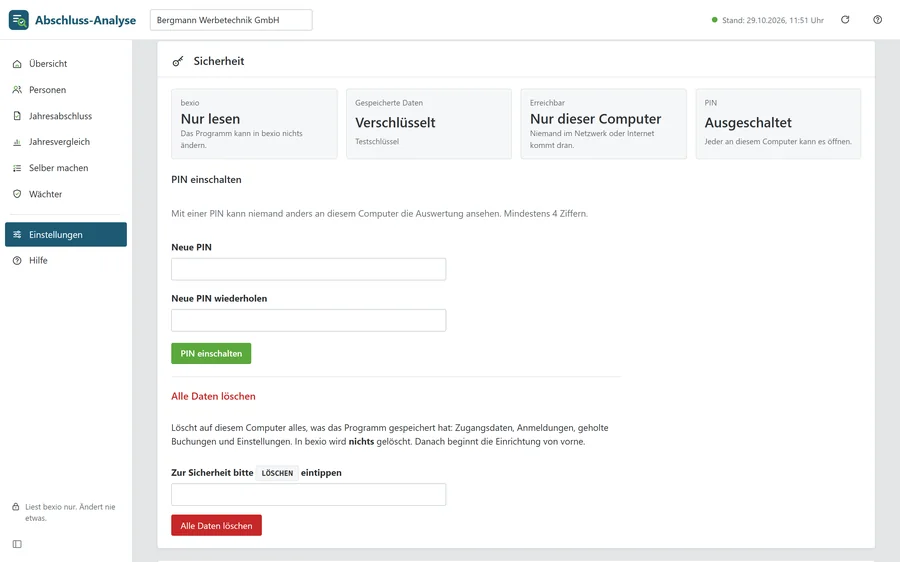Click the green PIN einschalten button

(211, 354)
